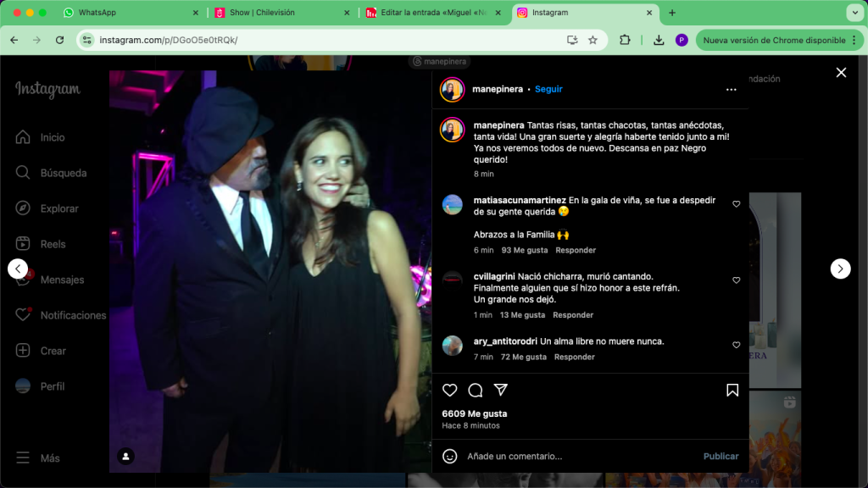Image resolution: width=868 pixels, height=488 pixels.
Task: Open Chrome extensions puzzle icon
Action: [625, 40]
